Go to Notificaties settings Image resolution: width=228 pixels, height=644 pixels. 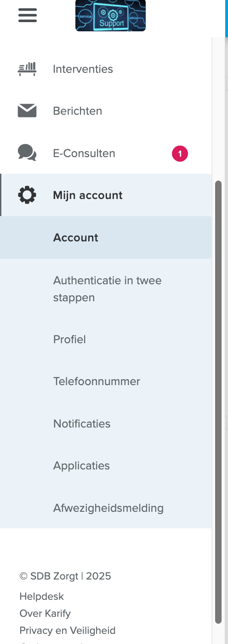pyautogui.click(x=106, y=424)
